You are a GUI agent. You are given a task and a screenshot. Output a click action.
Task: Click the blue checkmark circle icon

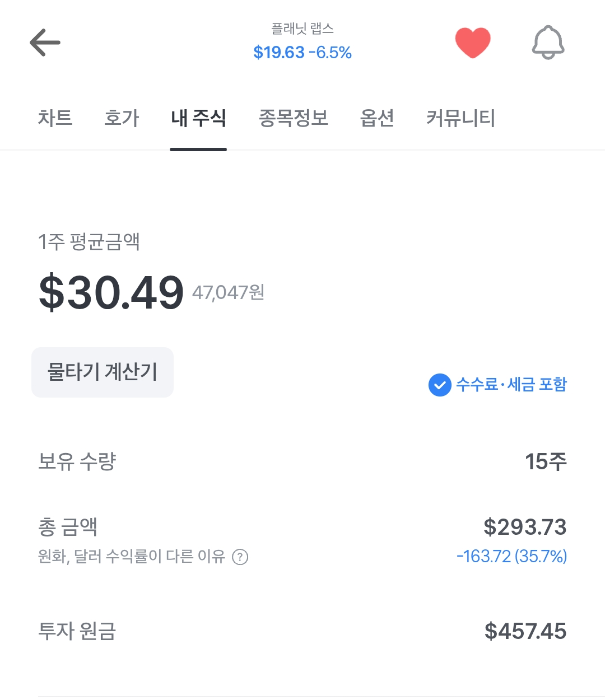point(440,385)
